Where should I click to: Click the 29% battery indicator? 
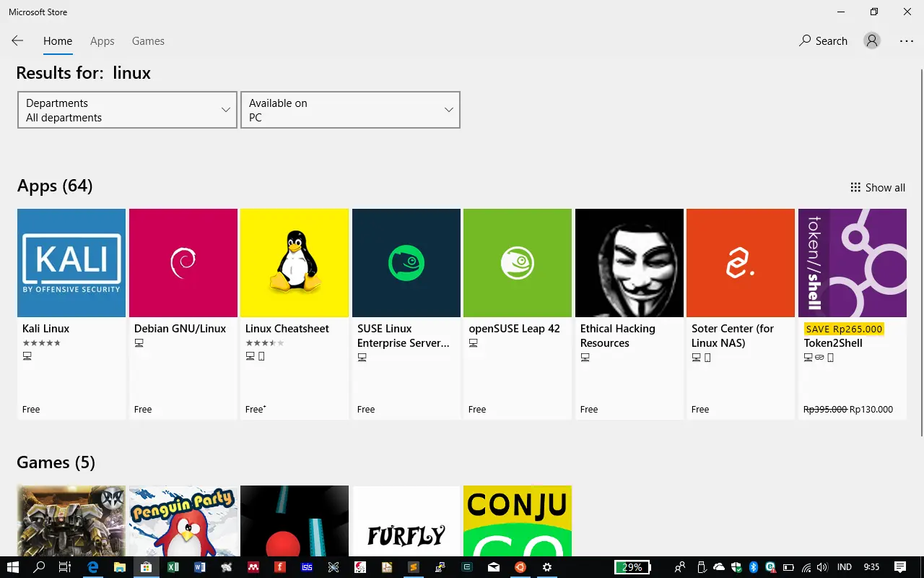[633, 567]
